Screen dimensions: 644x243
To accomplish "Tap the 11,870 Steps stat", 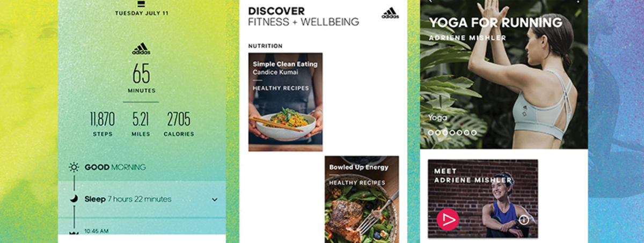I will (x=102, y=124).
